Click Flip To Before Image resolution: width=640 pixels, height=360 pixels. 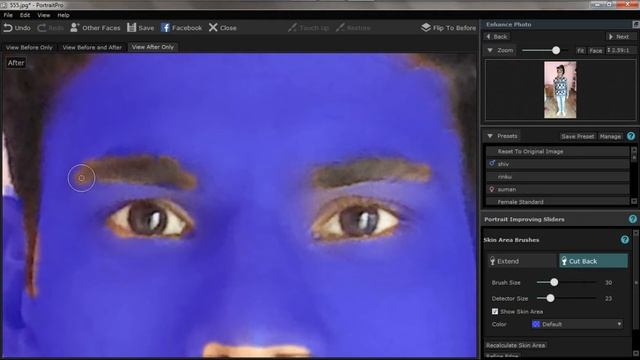coord(449,28)
